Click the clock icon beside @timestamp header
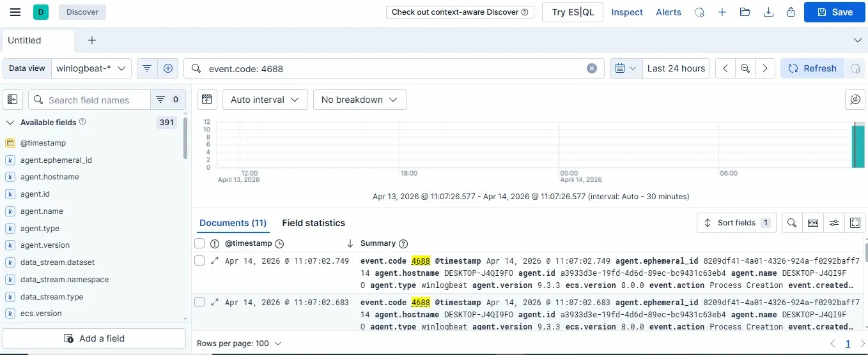This screenshot has width=868, height=355. (279, 243)
